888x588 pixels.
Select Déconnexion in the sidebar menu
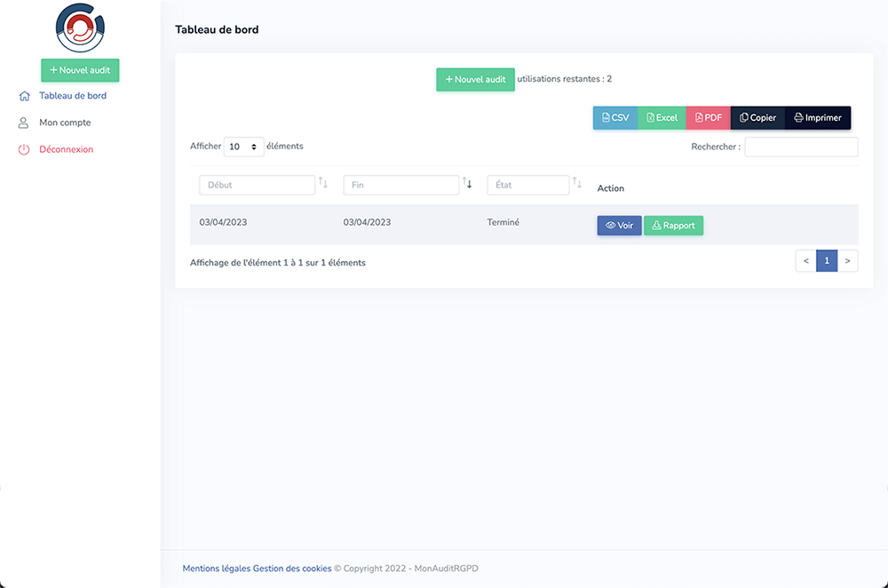coord(66,149)
